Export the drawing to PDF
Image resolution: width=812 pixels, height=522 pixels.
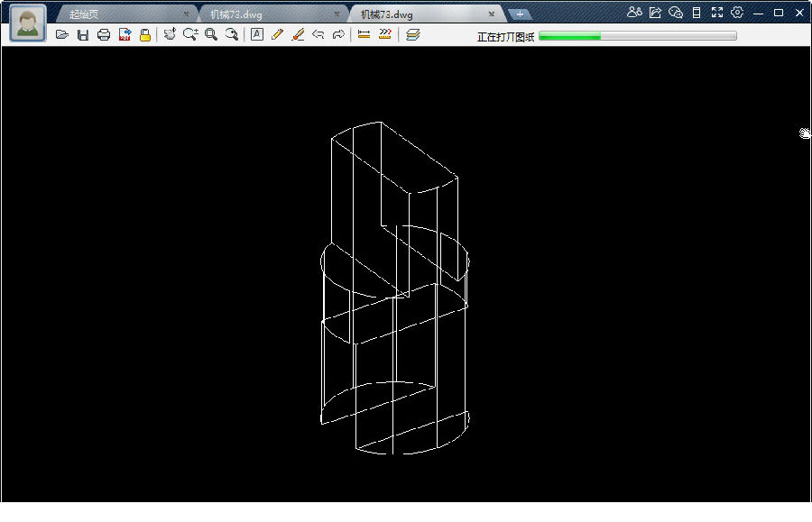point(125,34)
